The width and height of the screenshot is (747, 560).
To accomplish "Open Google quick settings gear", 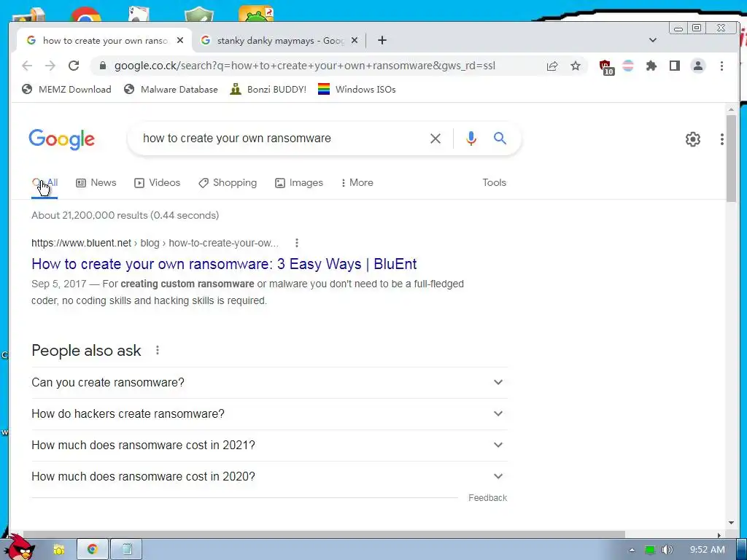I will 693,139.
